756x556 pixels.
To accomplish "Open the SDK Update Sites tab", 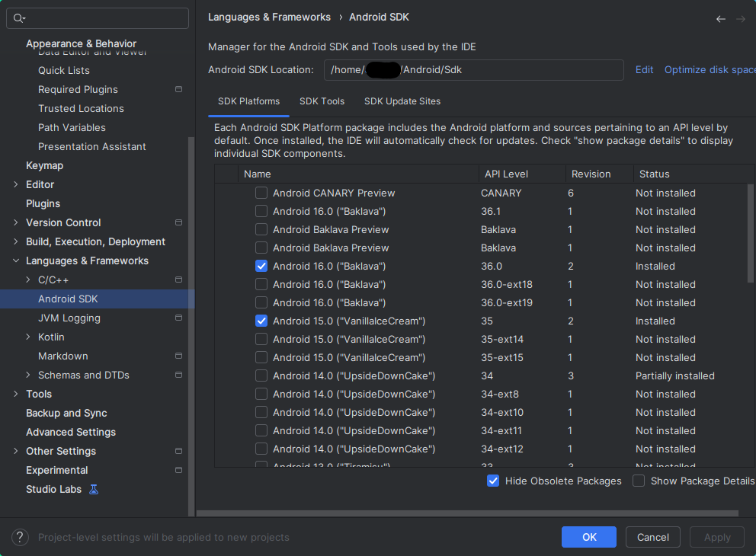I will pyautogui.click(x=402, y=101).
